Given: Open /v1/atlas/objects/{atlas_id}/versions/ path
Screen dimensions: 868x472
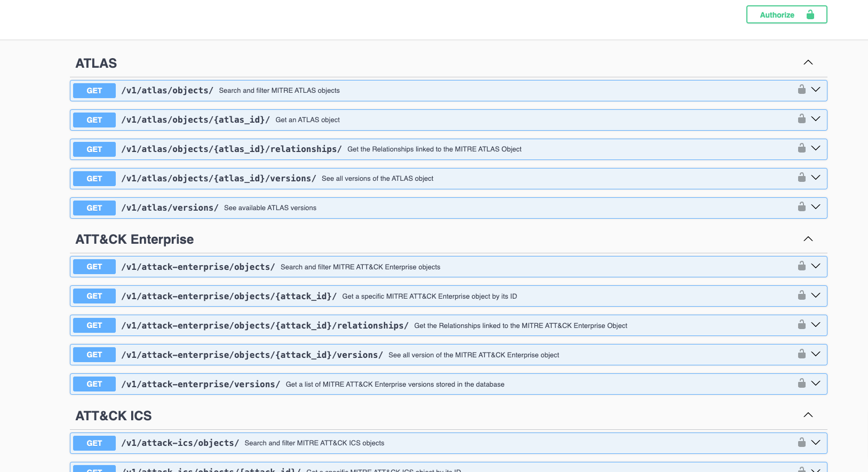Looking at the screenshot, I should click(219, 179).
